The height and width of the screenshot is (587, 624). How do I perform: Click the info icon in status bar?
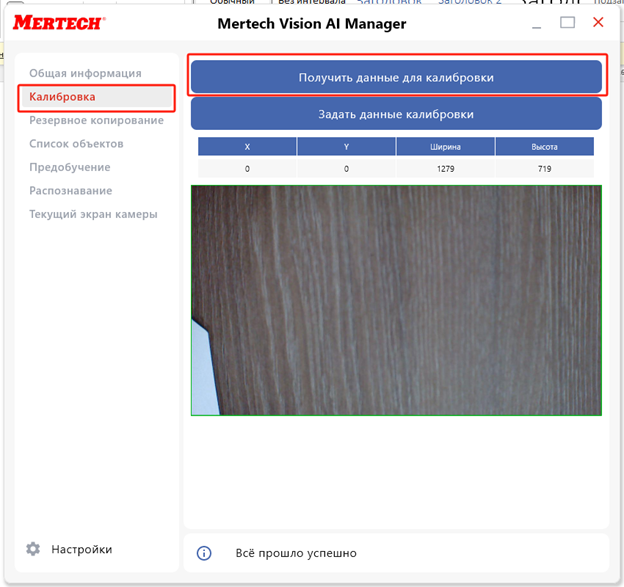pos(204,553)
